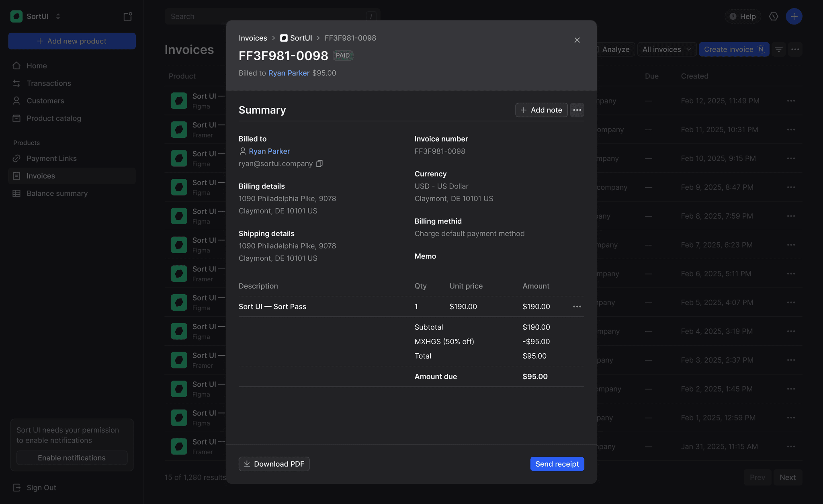Click the Created column header

click(694, 76)
